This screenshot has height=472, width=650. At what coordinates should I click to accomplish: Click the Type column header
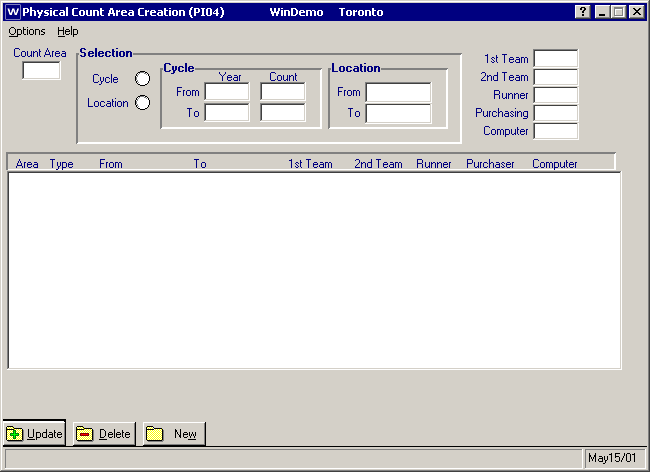pyautogui.click(x=61, y=164)
